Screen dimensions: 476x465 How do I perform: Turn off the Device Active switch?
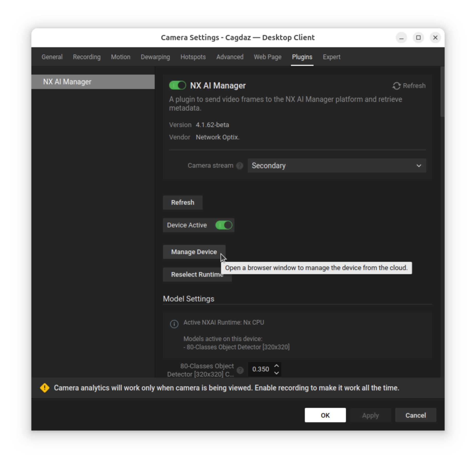pyautogui.click(x=224, y=225)
